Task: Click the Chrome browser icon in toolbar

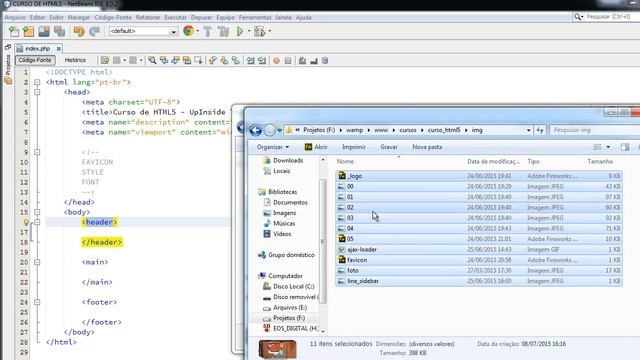Action: pos(189,31)
